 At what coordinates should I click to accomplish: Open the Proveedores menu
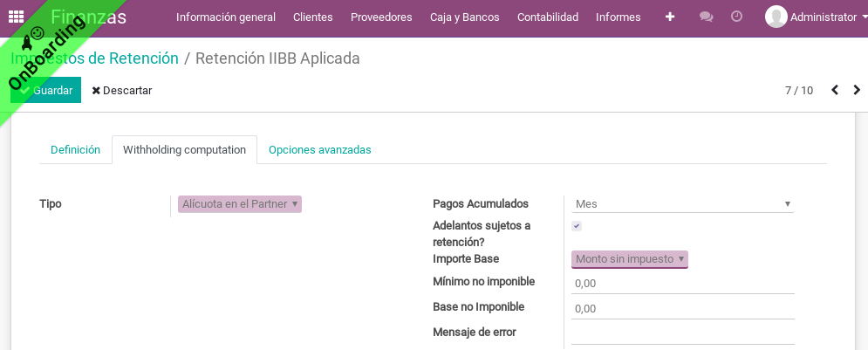pyautogui.click(x=381, y=17)
